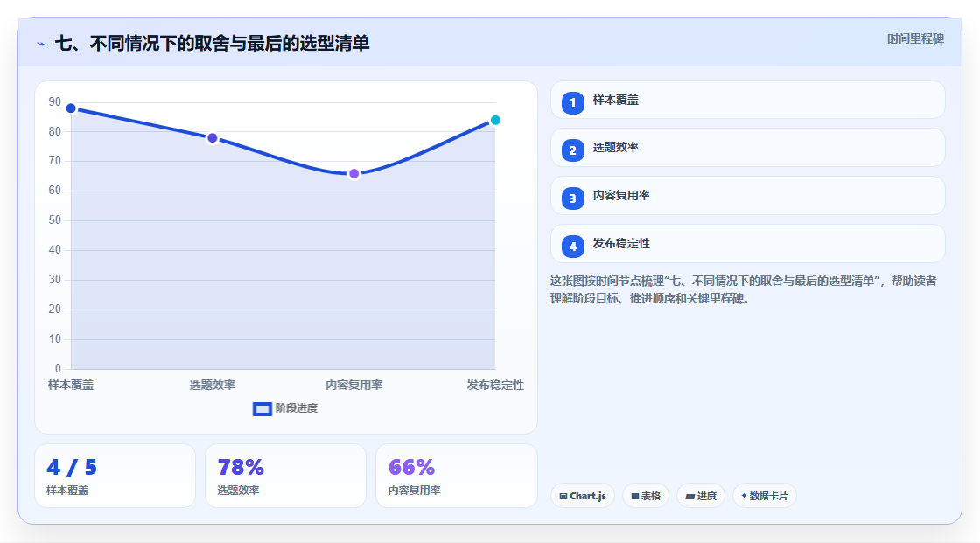Click the 进度 tag chip
The width and height of the screenshot is (980, 543).
pos(701,496)
